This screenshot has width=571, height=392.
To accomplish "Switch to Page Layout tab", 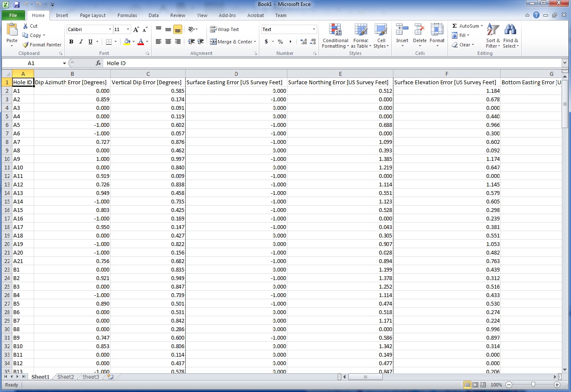I will 93,15.
